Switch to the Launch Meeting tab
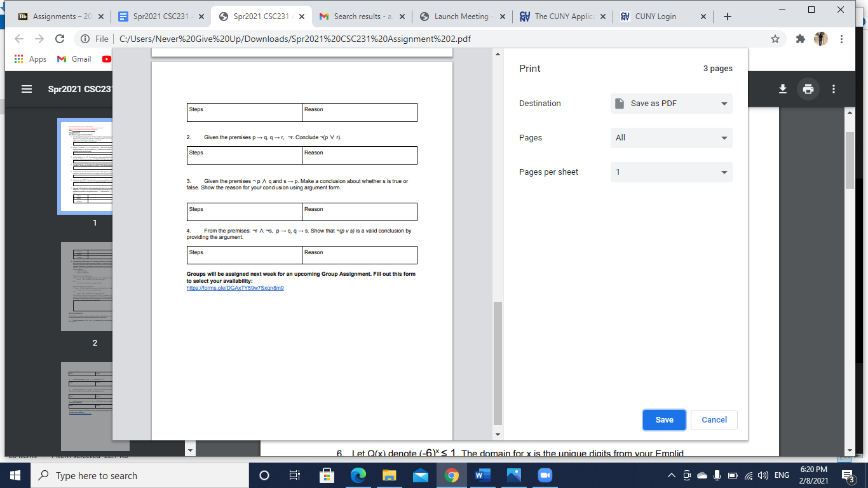 (x=462, y=17)
